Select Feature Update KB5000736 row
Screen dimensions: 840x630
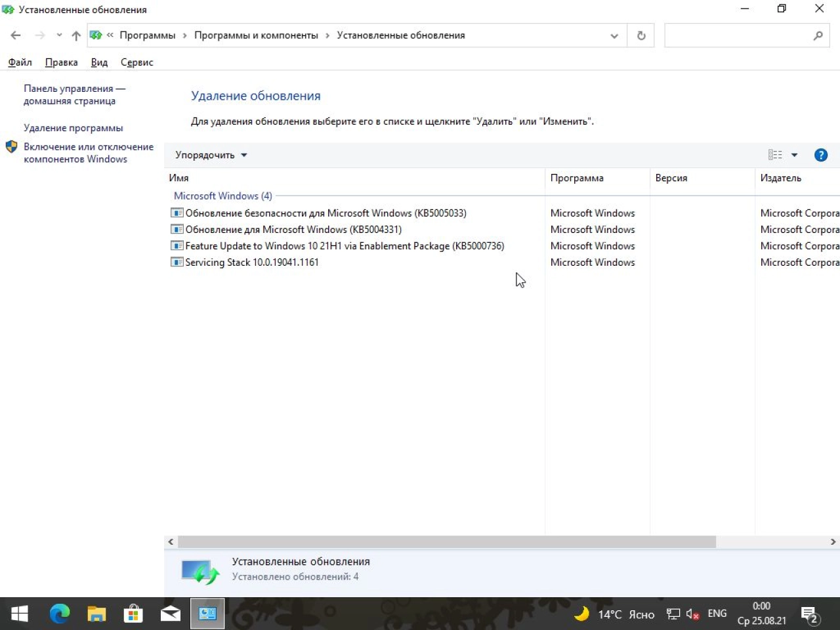point(502,245)
